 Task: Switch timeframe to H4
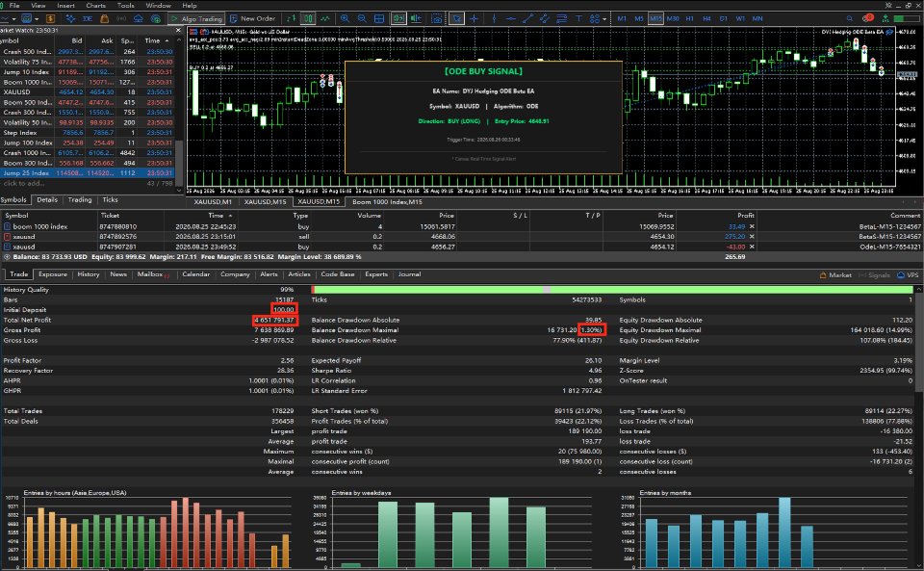coord(706,19)
